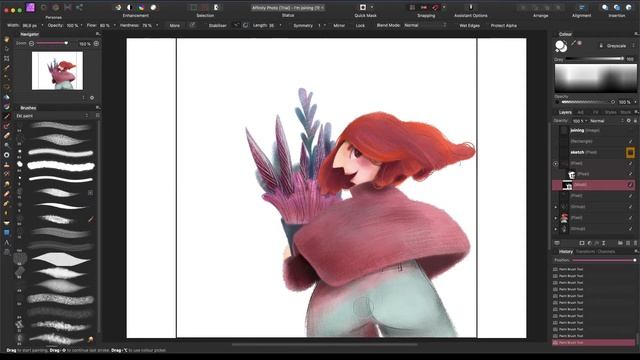Toggle visibility of the Rectangle layer

630,141
